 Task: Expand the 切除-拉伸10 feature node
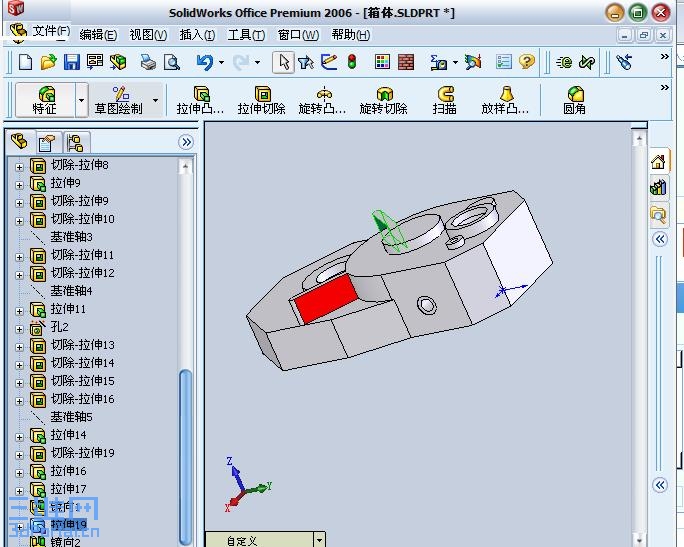click(19, 221)
